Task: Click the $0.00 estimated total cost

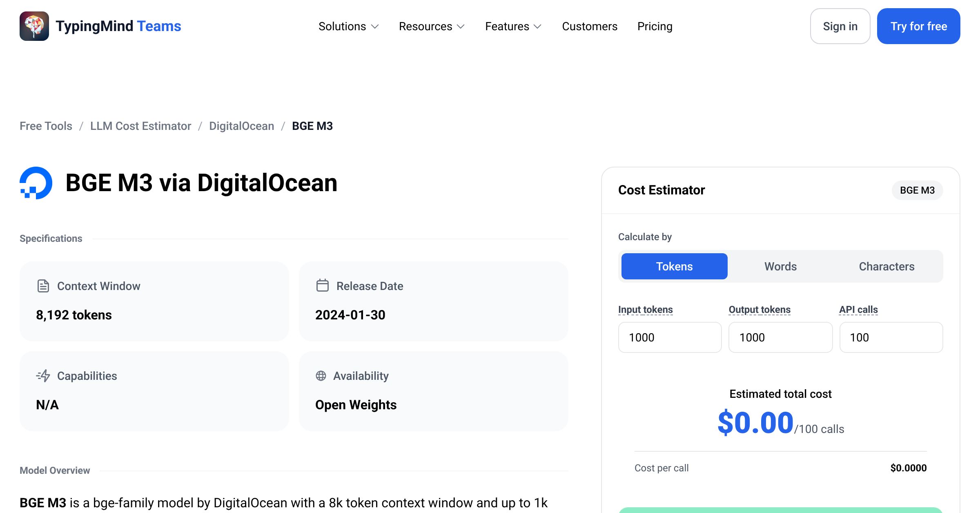Action: click(756, 423)
